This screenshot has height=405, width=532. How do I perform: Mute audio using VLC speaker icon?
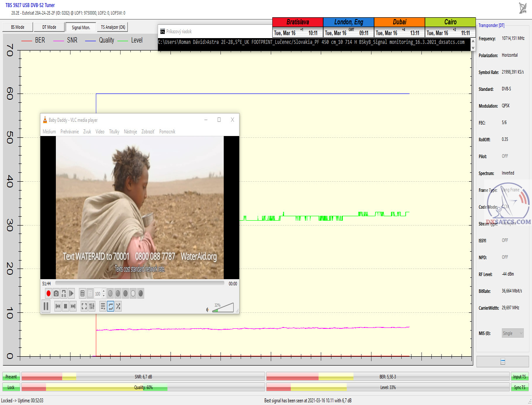(x=207, y=310)
